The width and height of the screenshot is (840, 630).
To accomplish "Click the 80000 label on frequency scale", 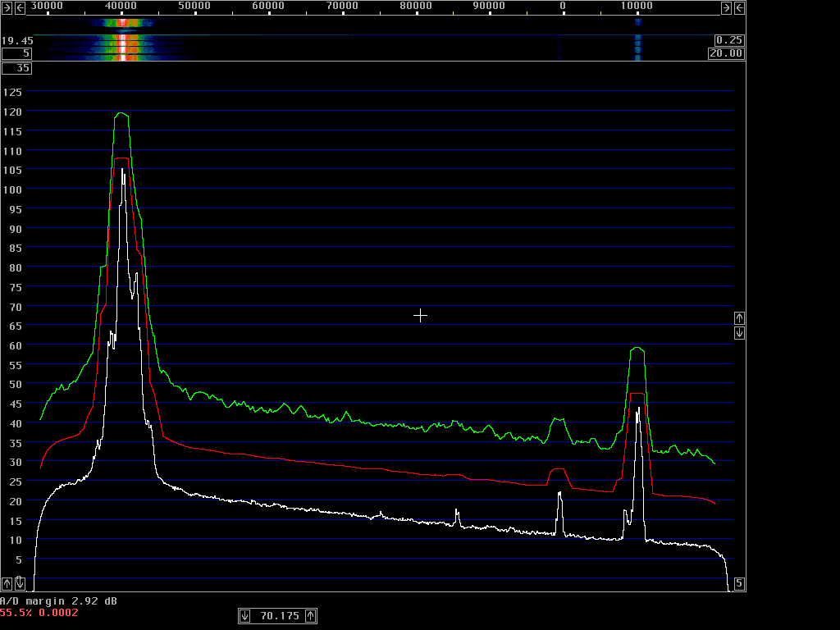I will 416,6.
